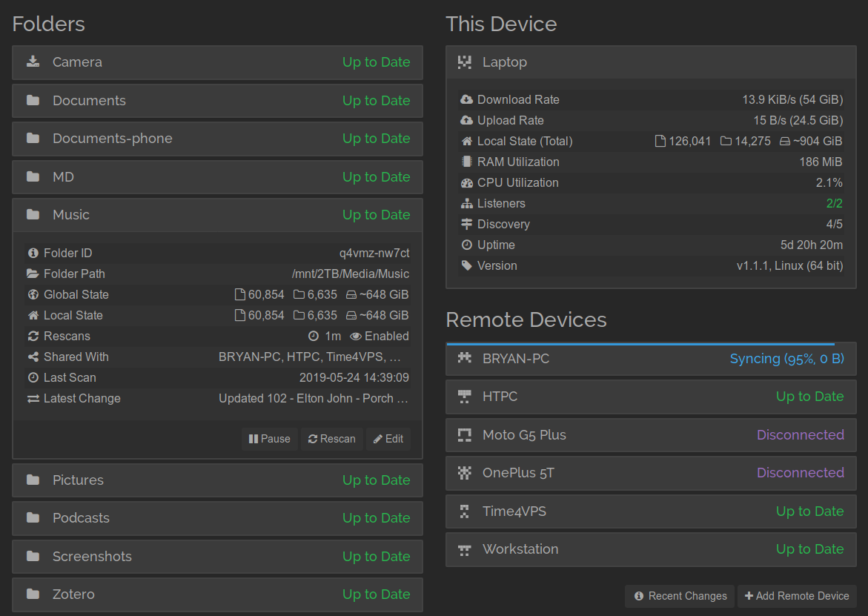Viewport: 868px width, 616px height.
Task: Click the eye icon next to Enabled
Action: tap(355, 337)
